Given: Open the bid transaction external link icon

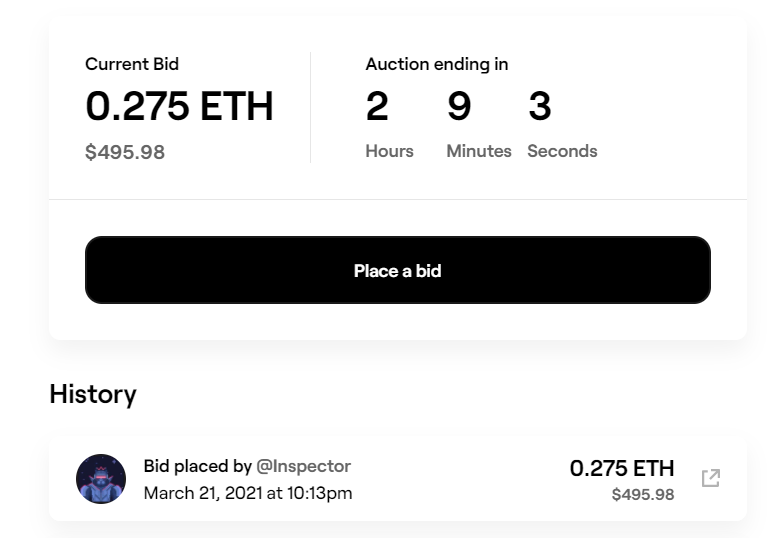Looking at the screenshot, I should point(711,478).
